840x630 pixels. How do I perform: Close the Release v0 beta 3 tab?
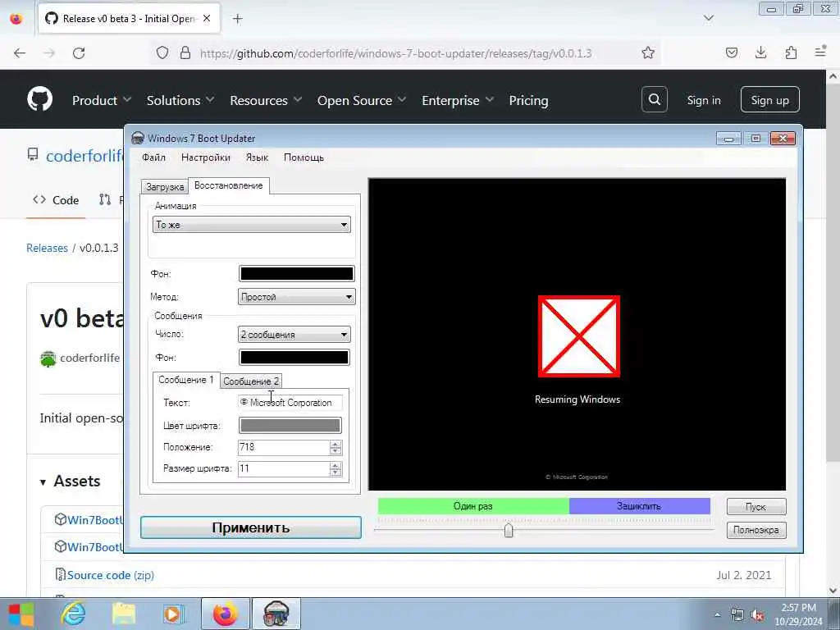pyautogui.click(x=207, y=18)
